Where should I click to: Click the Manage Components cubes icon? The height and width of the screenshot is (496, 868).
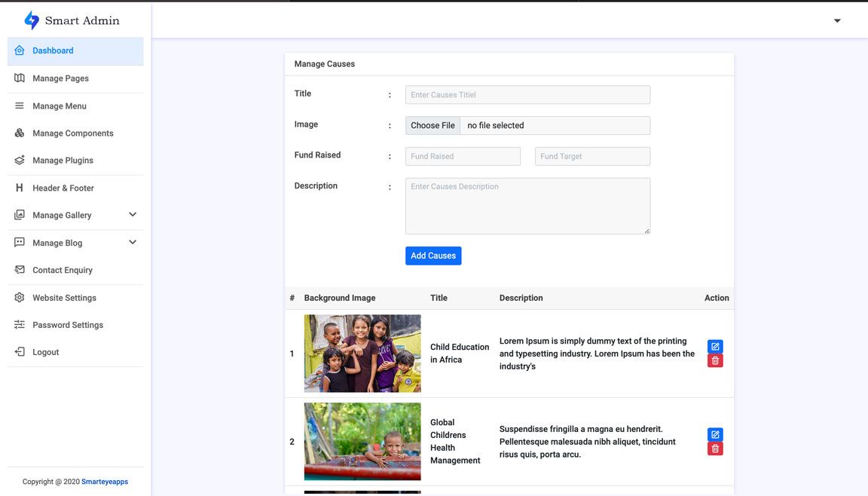point(20,133)
